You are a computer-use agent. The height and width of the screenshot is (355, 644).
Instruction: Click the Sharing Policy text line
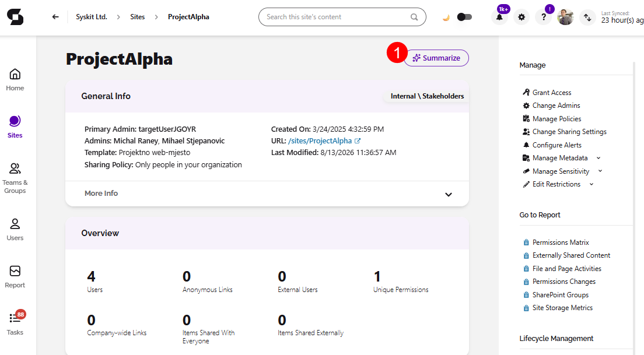[163, 164]
